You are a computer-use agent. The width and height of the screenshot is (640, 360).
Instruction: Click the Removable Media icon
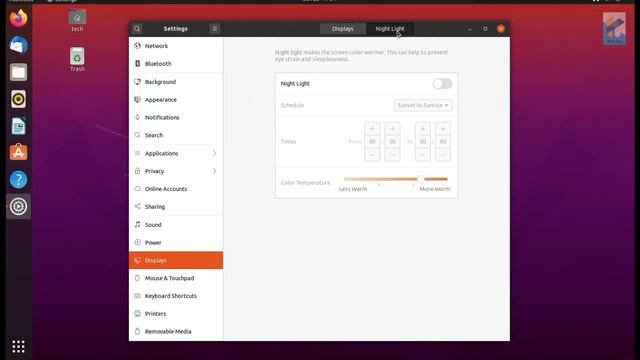pyautogui.click(x=138, y=331)
